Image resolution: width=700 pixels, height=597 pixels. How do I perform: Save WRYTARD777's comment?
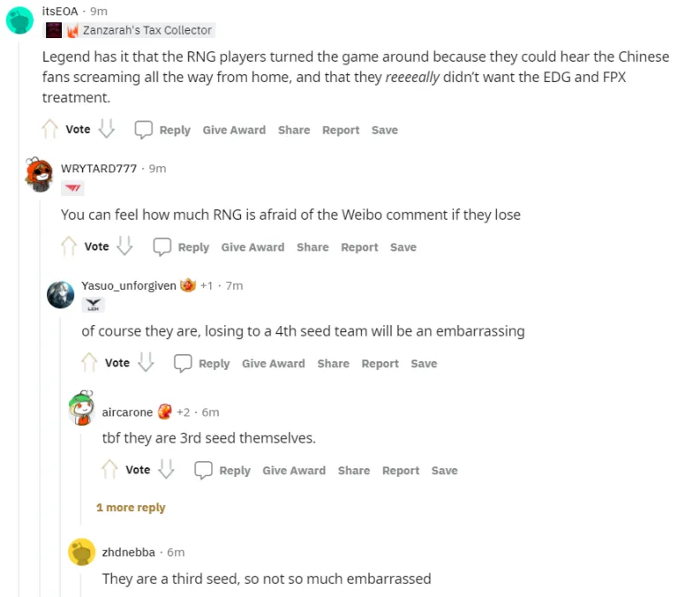click(x=403, y=247)
